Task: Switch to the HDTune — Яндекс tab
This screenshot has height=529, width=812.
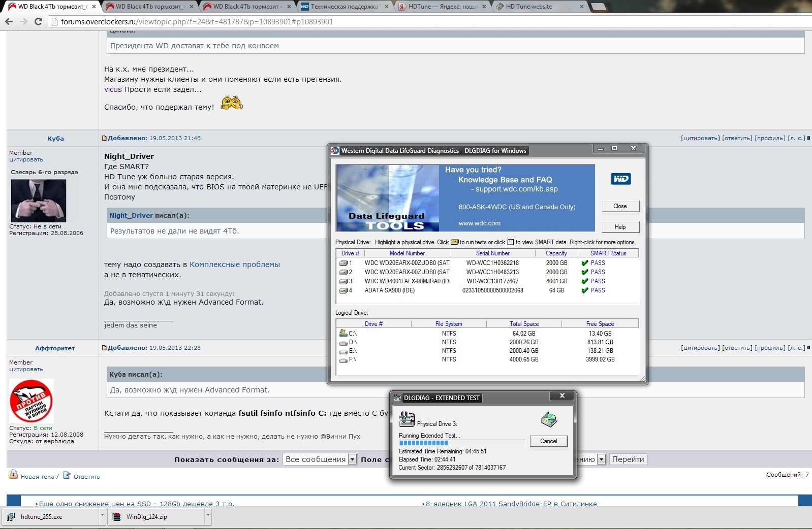Action: [x=442, y=7]
